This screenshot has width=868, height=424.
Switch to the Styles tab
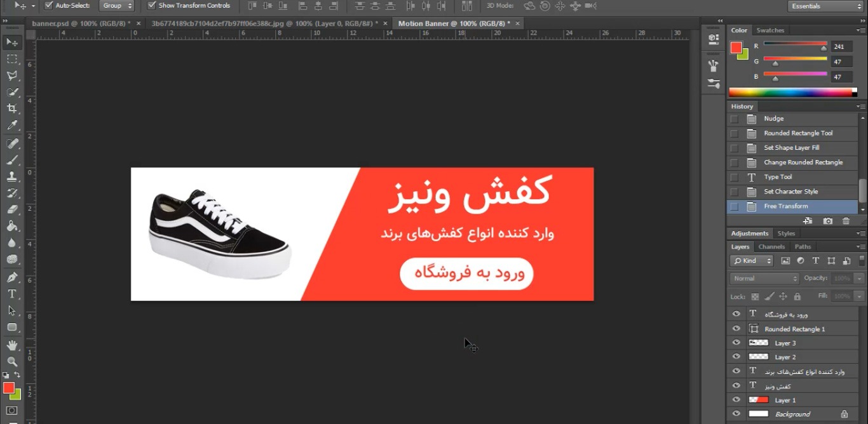click(786, 234)
